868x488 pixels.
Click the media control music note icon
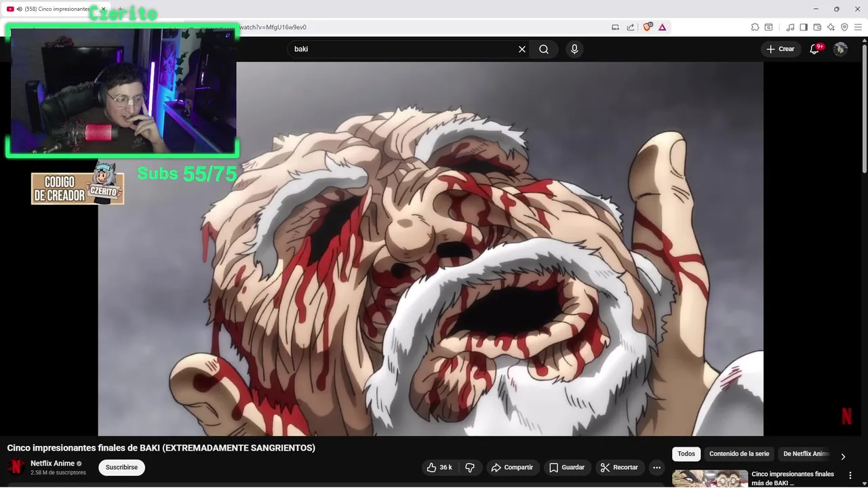(790, 27)
